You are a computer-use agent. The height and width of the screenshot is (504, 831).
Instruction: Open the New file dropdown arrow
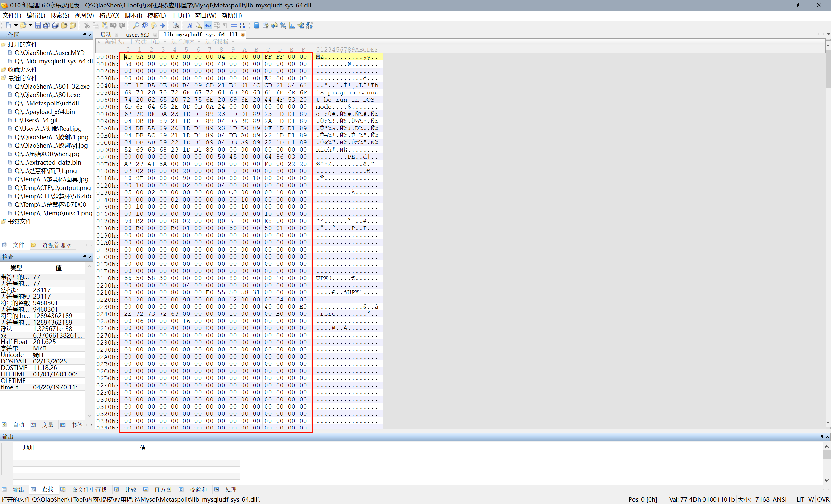click(16, 25)
